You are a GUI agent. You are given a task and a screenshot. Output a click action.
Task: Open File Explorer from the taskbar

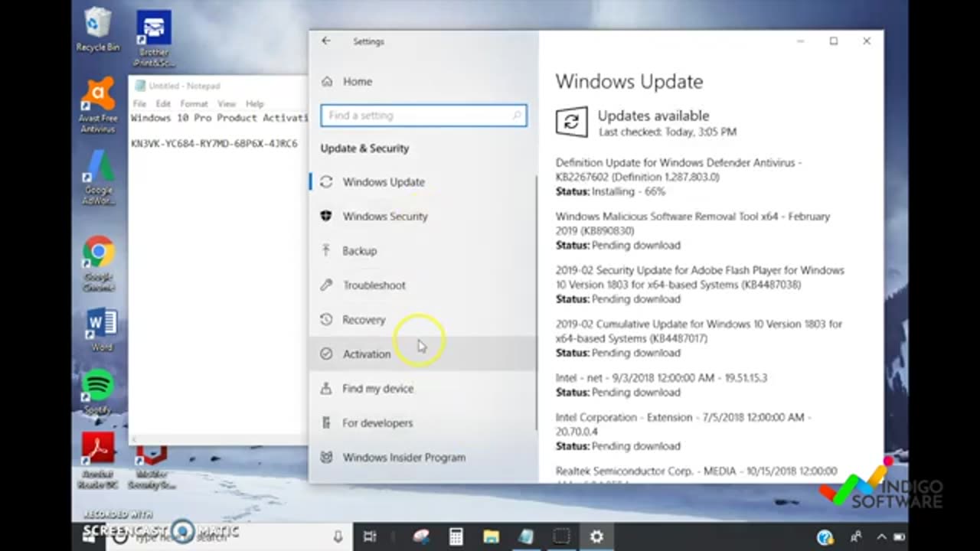[x=491, y=536]
